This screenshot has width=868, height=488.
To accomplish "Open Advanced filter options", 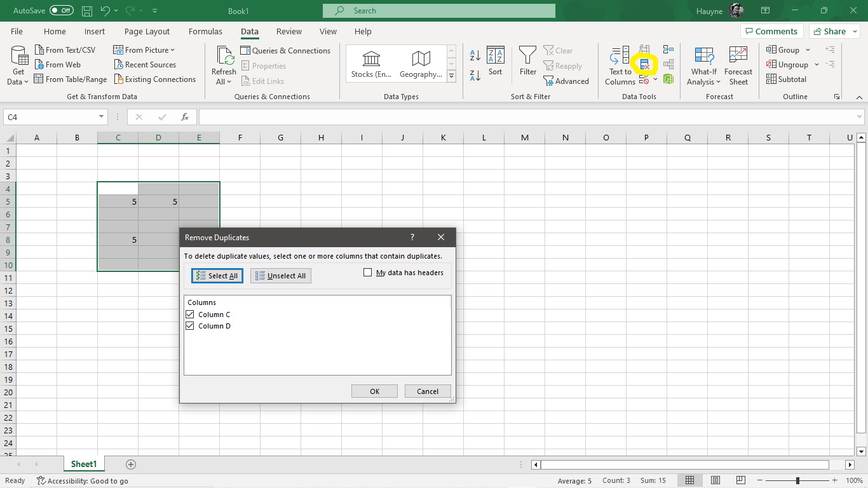I will [x=566, y=81].
